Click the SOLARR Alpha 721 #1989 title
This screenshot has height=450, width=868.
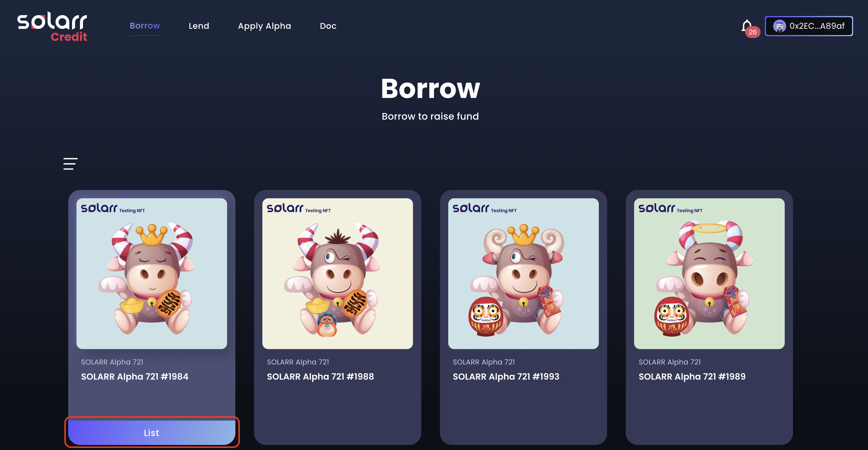point(692,376)
